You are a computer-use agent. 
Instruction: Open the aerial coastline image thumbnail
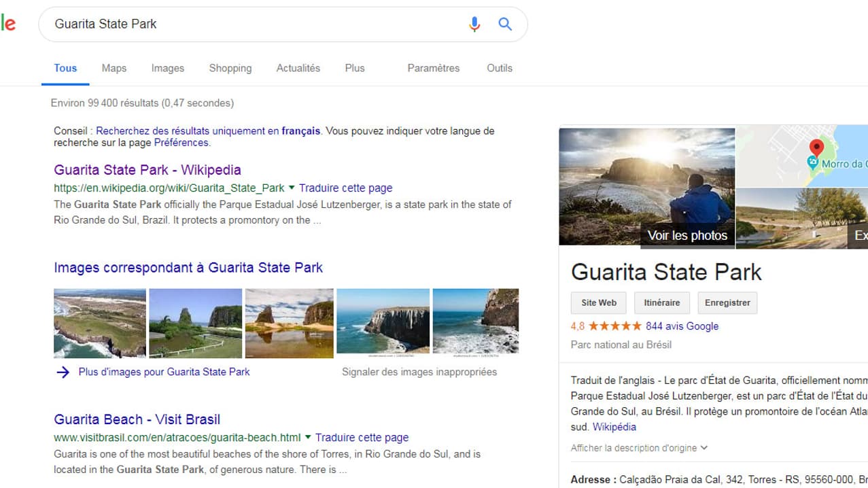[100, 323]
